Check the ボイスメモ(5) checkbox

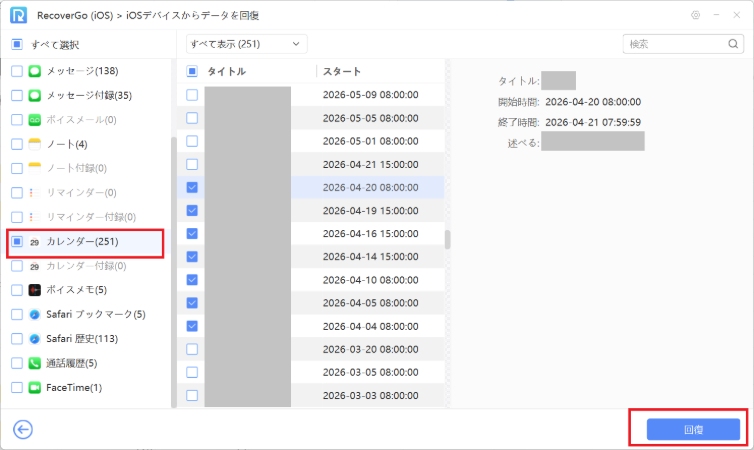click(x=17, y=290)
